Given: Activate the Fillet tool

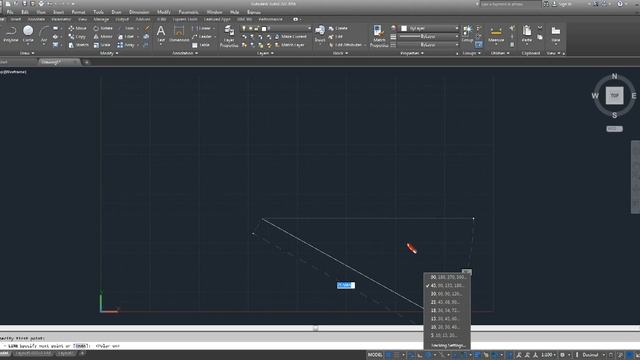Looking at the screenshot, I should point(126,37).
